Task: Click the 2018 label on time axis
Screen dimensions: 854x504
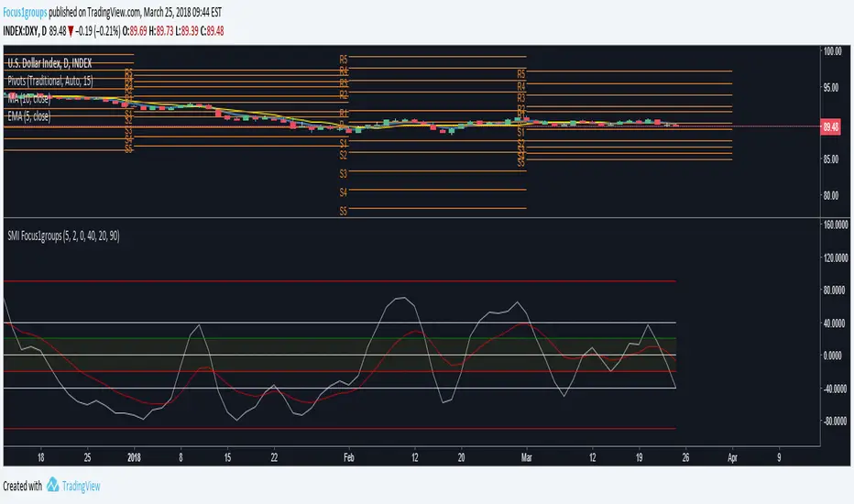Action: pyautogui.click(x=134, y=457)
